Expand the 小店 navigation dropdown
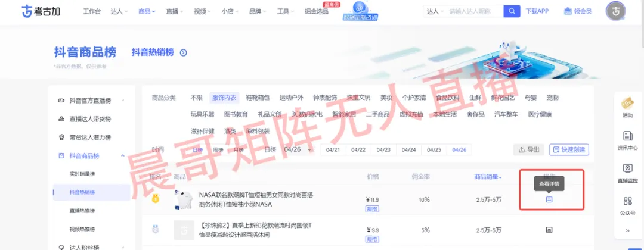Viewport: 644px width, 250px height. [x=230, y=11]
